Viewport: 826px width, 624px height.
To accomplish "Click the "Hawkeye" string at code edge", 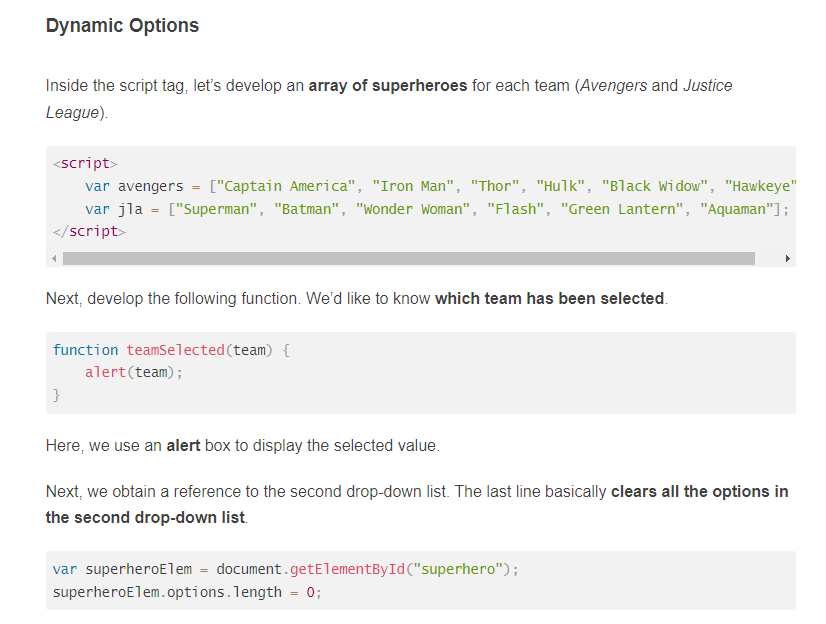I will point(760,186).
